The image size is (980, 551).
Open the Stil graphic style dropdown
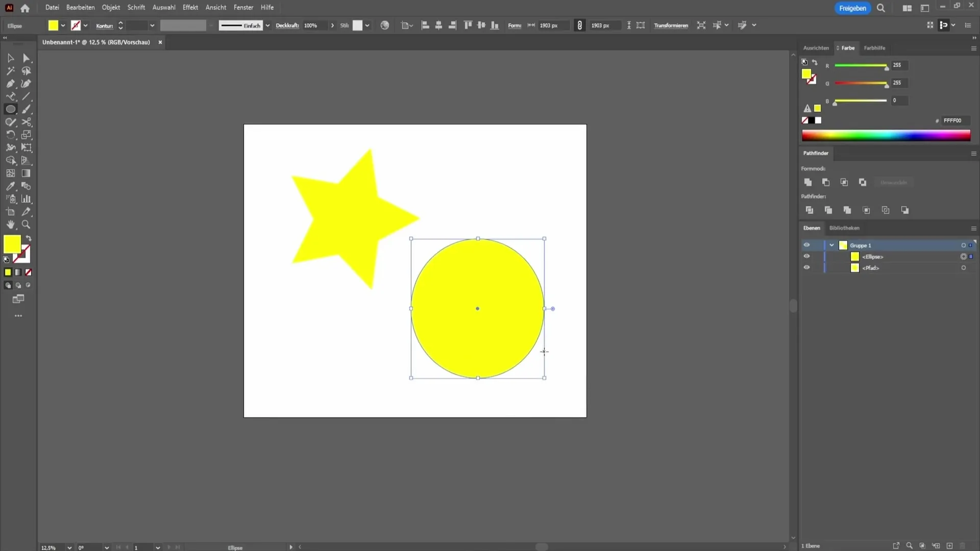pos(367,26)
